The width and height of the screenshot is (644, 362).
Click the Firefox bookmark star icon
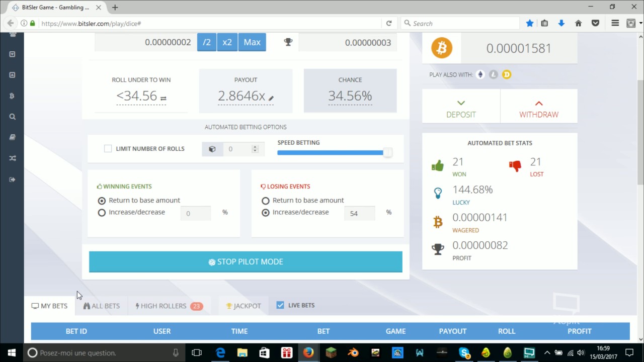(530, 23)
